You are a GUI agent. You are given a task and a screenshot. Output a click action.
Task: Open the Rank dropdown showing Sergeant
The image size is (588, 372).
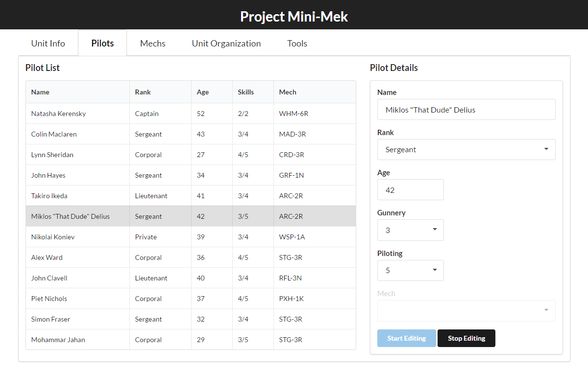[x=466, y=149]
